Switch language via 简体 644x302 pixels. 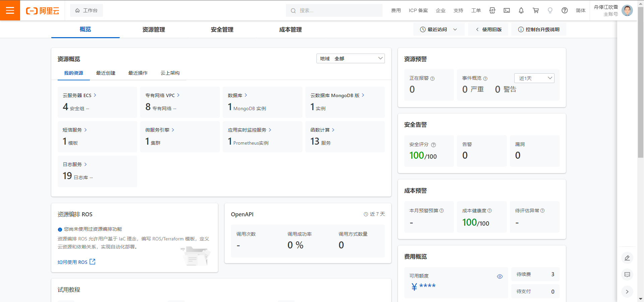pyautogui.click(x=581, y=10)
